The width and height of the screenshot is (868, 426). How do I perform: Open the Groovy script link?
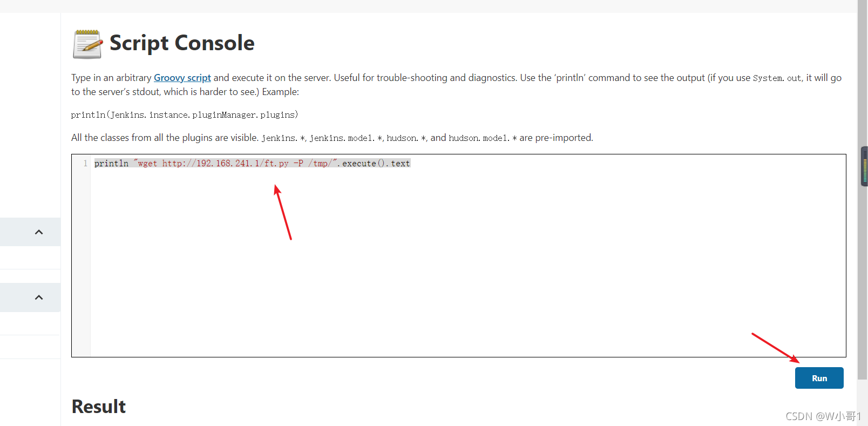coord(182,78)
